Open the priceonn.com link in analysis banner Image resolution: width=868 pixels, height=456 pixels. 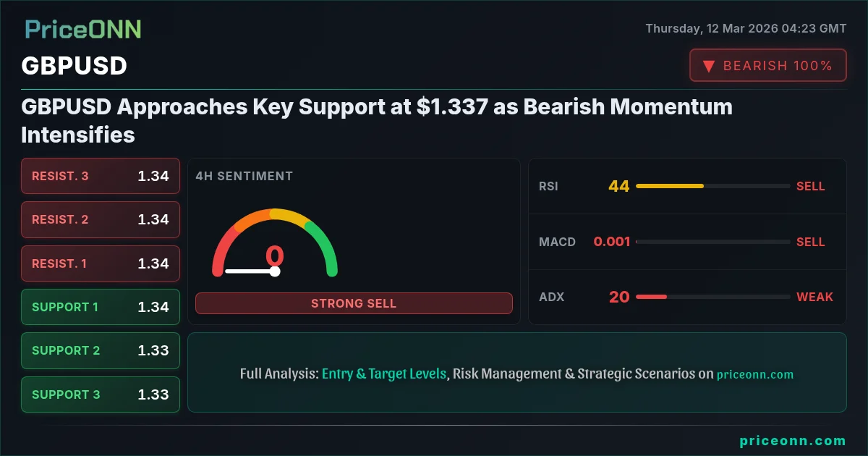pyautogui.click(x=755, y=375)
